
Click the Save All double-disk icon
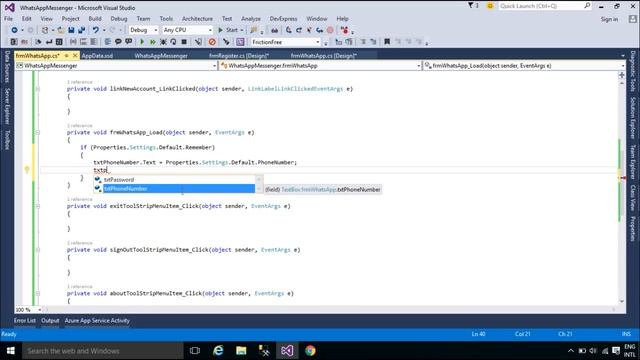[82, 30]
